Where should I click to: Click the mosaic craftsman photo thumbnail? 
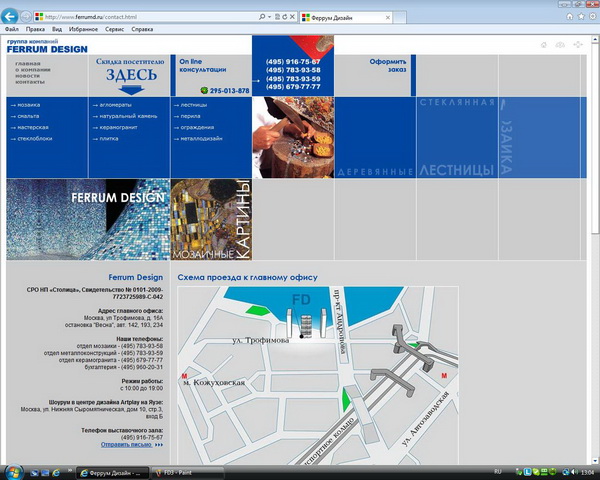(293, 137)
